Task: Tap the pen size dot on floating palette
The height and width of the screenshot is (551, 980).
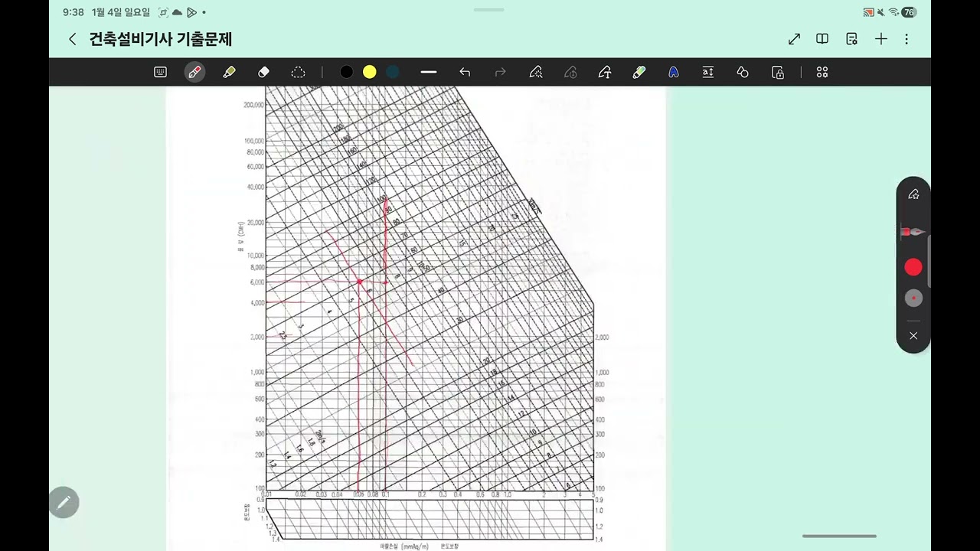Action: pos(913,298)
